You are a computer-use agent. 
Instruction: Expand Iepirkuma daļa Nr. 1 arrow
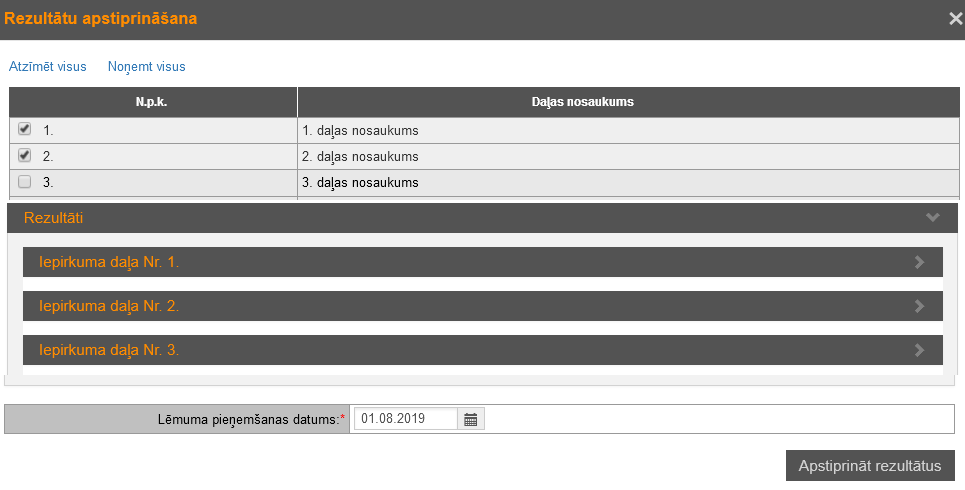tap(920, 262)
